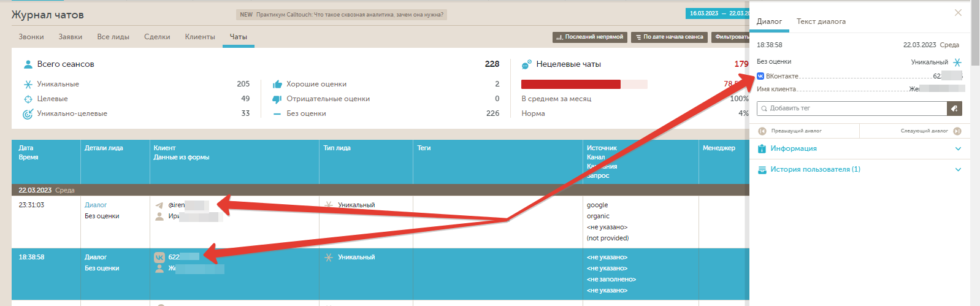Go to previous dialog arrow icon
980x306 pixels.
(x=762, y=131)
